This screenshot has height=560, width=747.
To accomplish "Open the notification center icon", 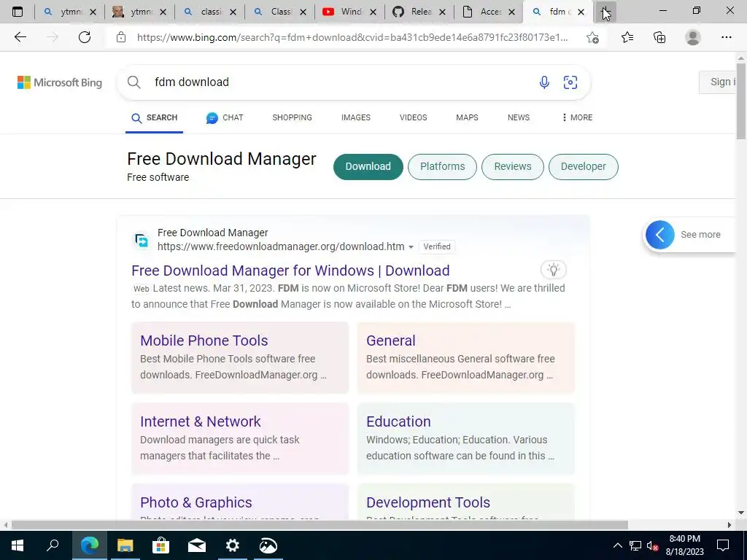I will [x=723, y=545].
